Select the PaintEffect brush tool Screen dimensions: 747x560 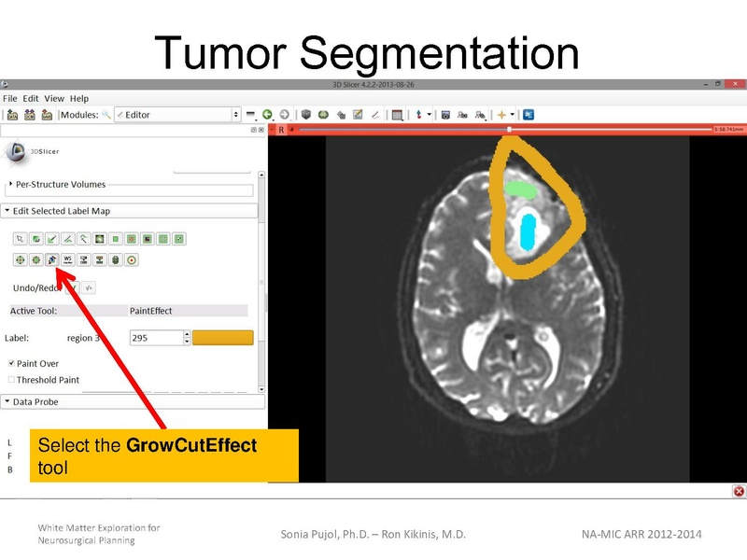tap(35, 238)
